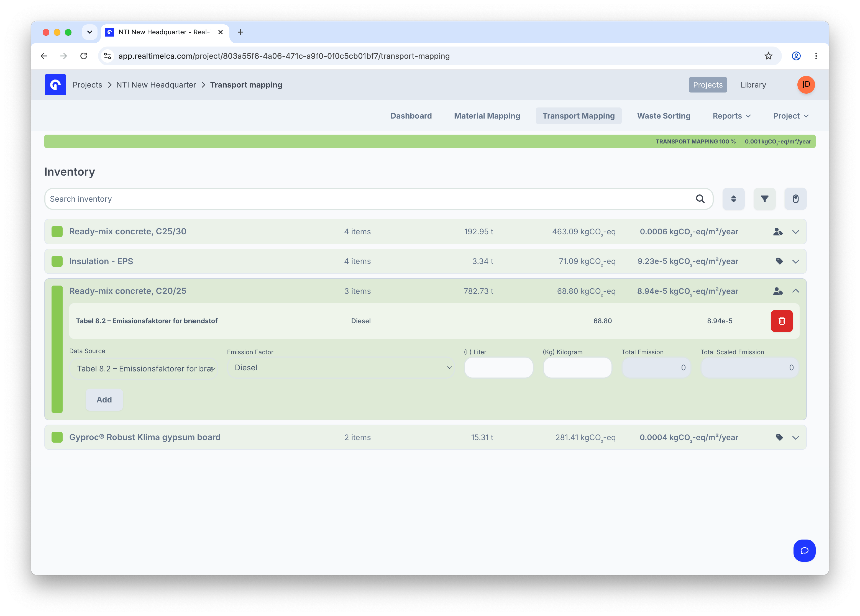Go back in browser history
This screenshot has width=860, height=616.
(44, 56)
